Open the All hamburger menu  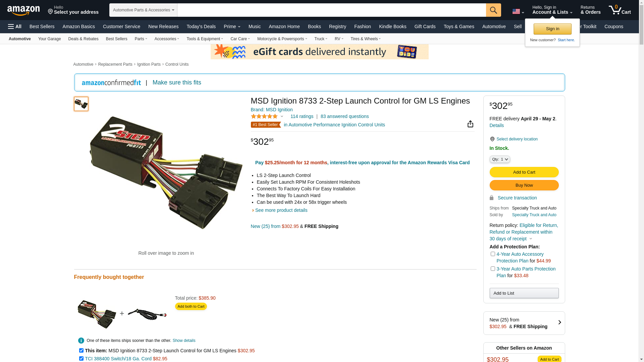tap(15, 26)
